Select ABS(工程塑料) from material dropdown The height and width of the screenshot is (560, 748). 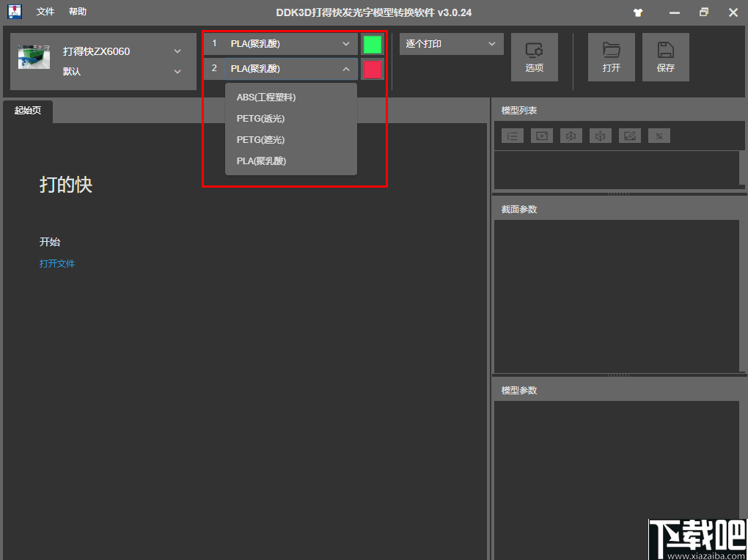[265, 97]
